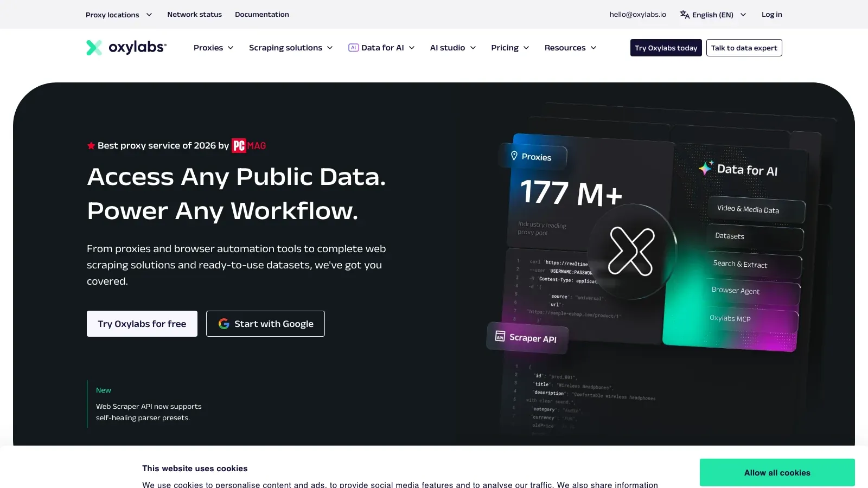
Task: Click the Best proxy service of 2026 text
Action: (163, 145)
